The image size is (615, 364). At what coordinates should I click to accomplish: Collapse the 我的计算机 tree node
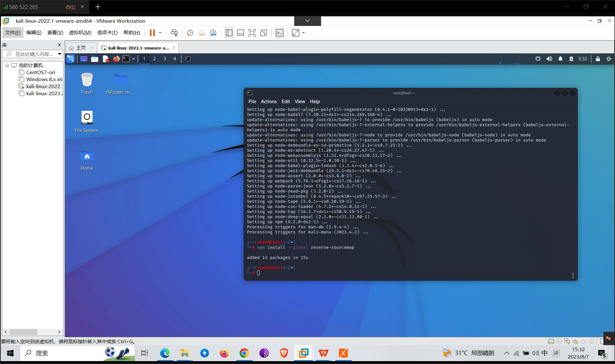click(7, 65)
